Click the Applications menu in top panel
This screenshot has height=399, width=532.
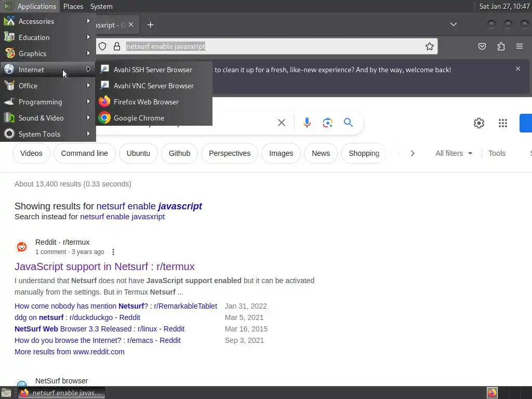pyautogui.click(x=30, y=6)
